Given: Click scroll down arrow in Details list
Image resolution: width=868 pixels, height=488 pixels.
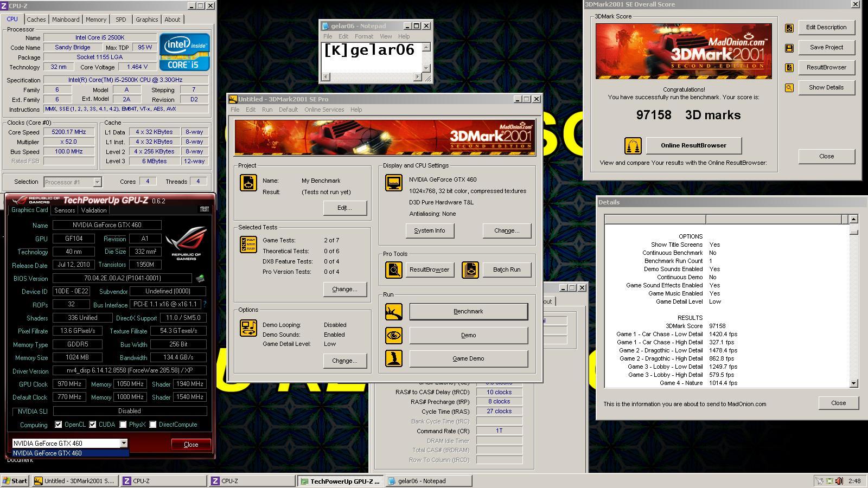Looking at the screenshot, I should [853, 383].
